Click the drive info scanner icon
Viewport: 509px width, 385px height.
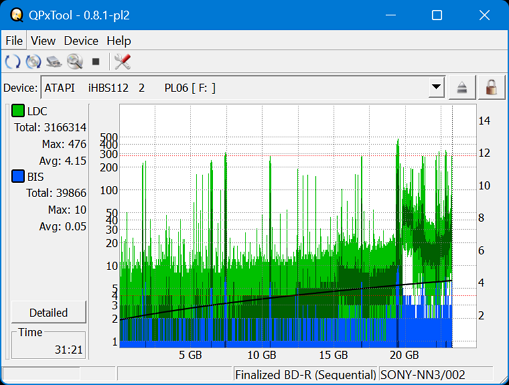(x=54, y=62)
